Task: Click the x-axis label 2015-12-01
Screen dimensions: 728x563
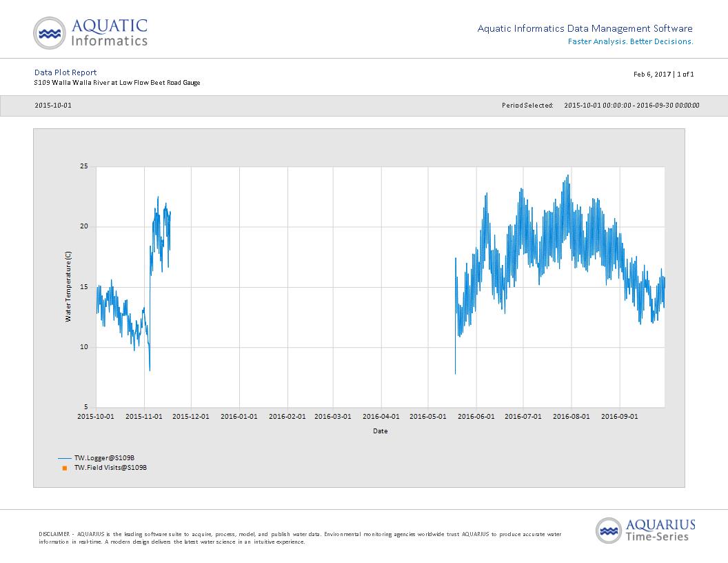Action: pos(191,417)
